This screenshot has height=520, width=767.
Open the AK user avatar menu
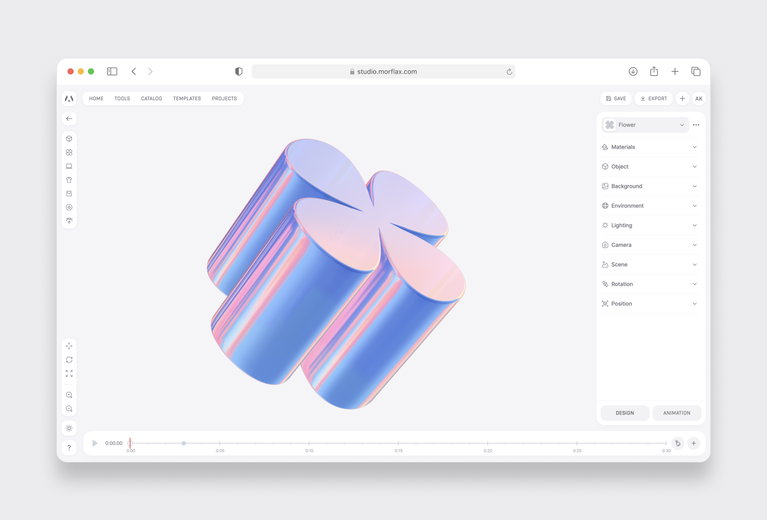coord(699,98)
